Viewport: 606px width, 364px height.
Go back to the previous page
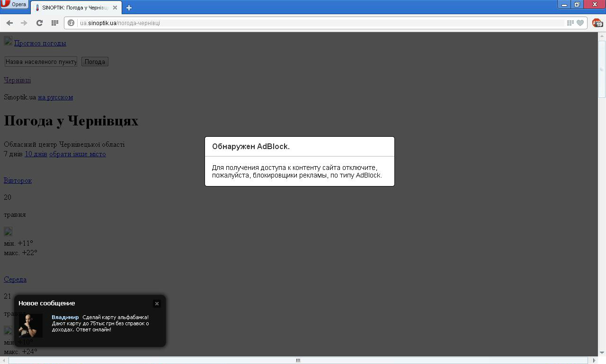click(x=9, y=23)
